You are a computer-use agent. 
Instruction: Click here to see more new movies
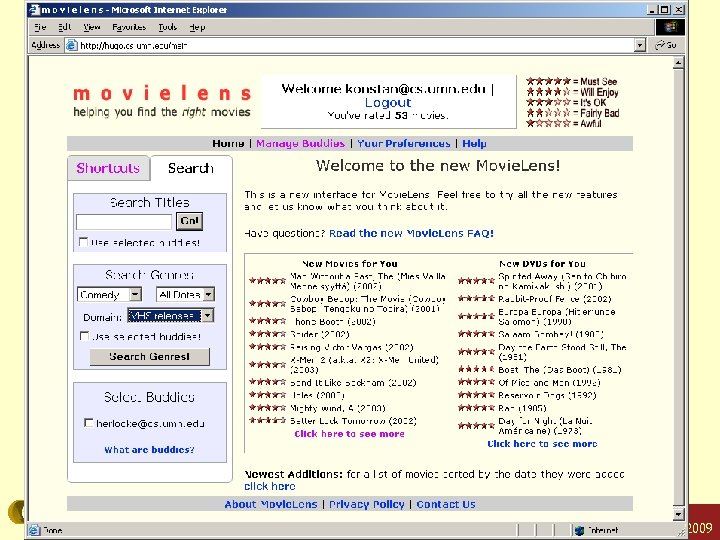tap(349, 434)
